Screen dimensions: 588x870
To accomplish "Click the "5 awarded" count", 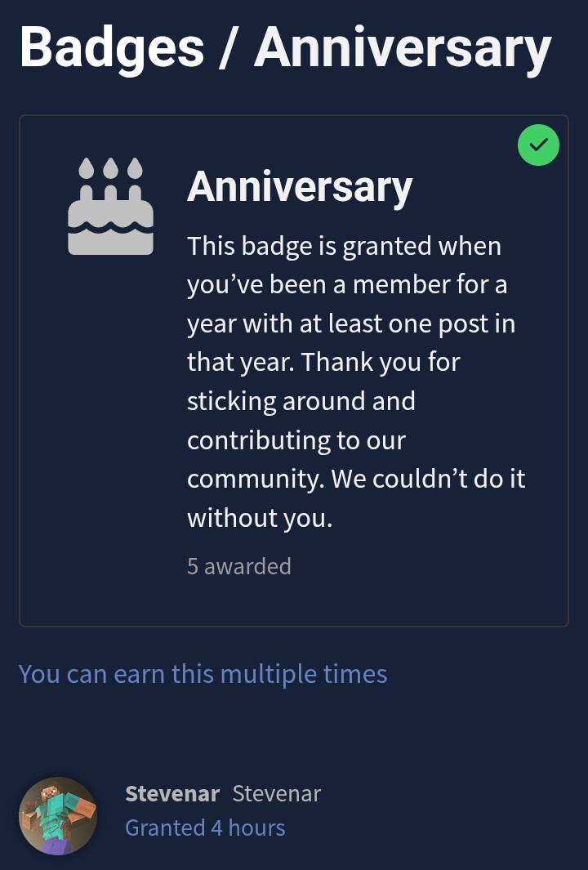I will [x=238, y=566].
